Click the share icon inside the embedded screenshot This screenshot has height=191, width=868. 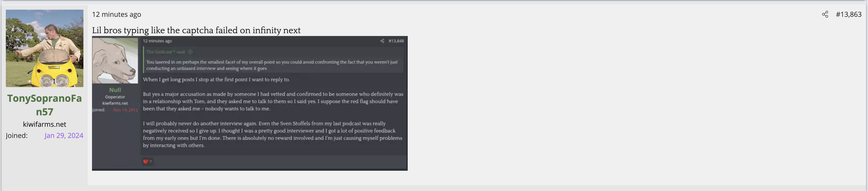(x=382, y=41)
